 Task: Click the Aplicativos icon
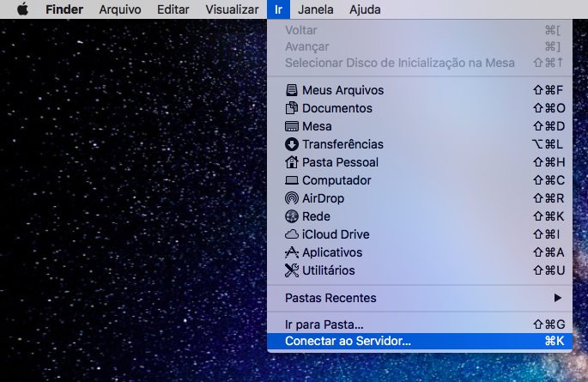click(292, 252)
